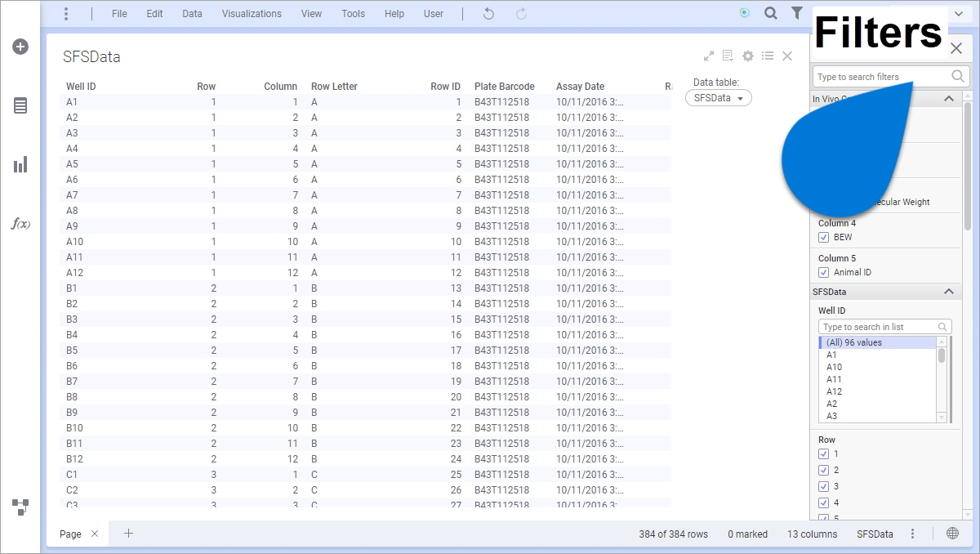Open the Help menu
This screenshot has height=554, width=980.
coord(394,14)
